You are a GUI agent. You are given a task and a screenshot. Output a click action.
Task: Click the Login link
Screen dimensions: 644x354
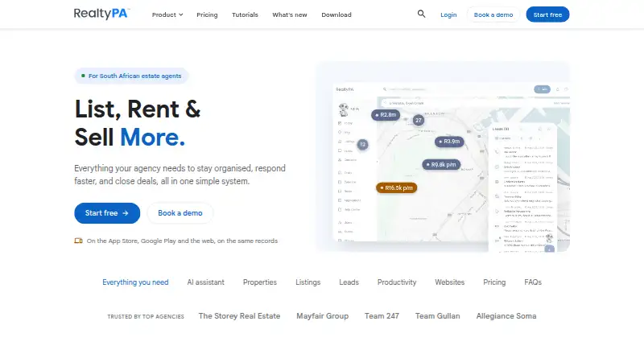[448, 14]
